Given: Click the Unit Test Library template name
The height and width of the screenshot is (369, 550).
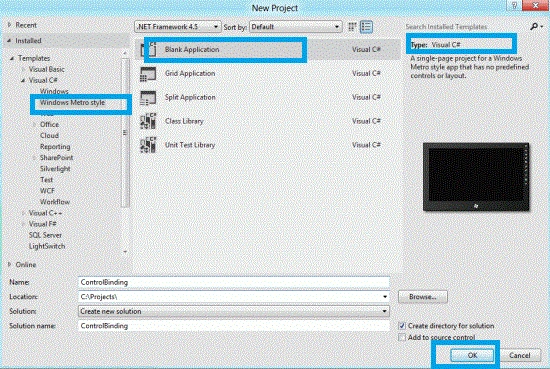Looking at the screenshot, I should point(190,145).
